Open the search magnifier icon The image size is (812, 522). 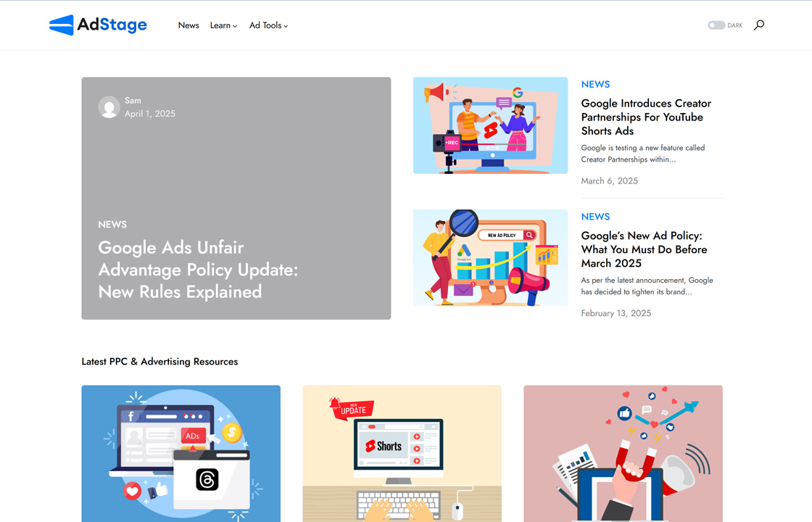[758, 25]
